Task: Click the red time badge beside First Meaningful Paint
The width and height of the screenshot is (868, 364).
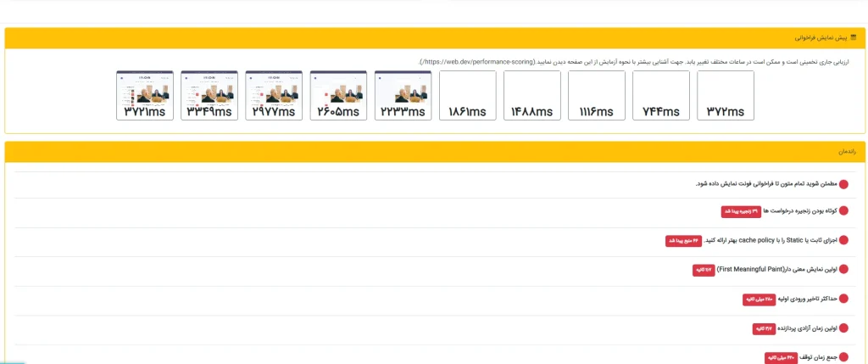Action: tap(699, 270)
